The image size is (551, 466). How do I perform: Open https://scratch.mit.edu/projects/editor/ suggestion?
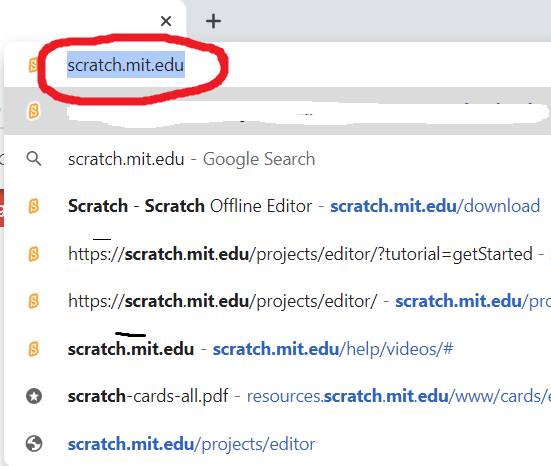coord(278,301)
